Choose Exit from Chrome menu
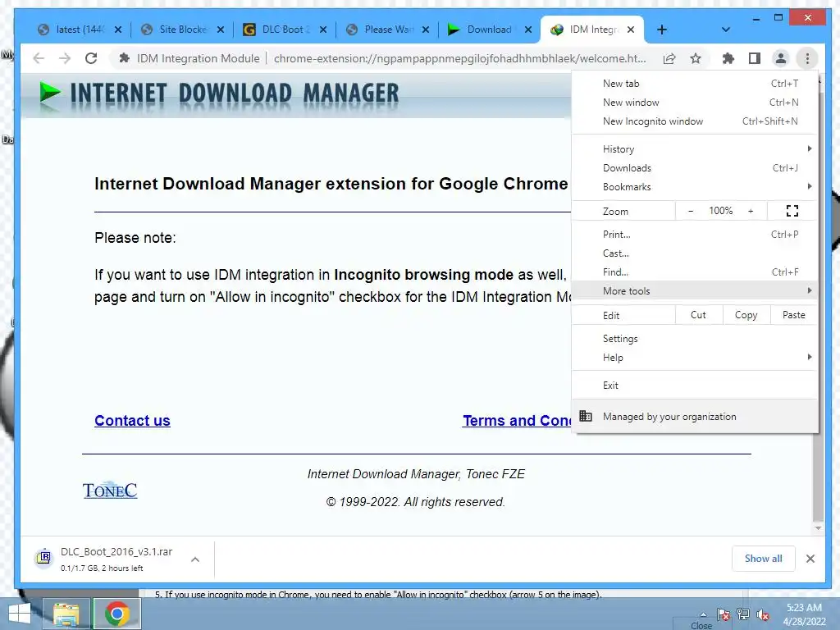 (694, 386)
